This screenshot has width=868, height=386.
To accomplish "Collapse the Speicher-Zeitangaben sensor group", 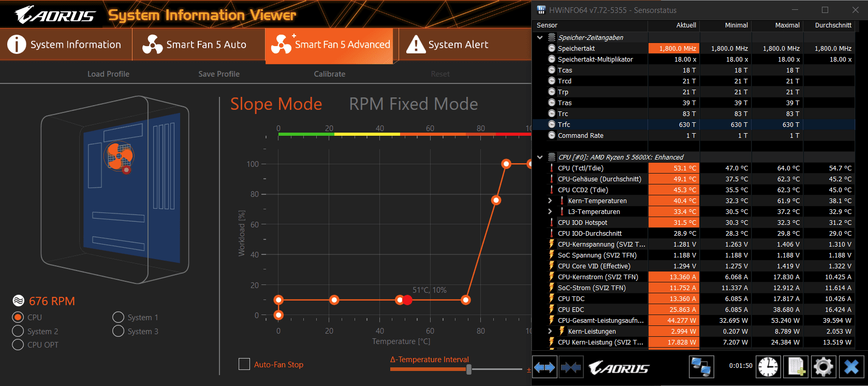I will coord(540,37).
